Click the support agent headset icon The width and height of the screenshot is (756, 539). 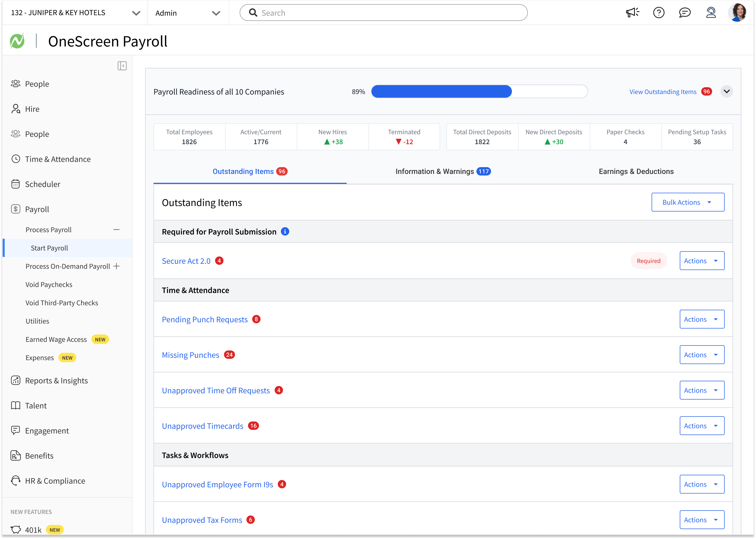(711, 13)
